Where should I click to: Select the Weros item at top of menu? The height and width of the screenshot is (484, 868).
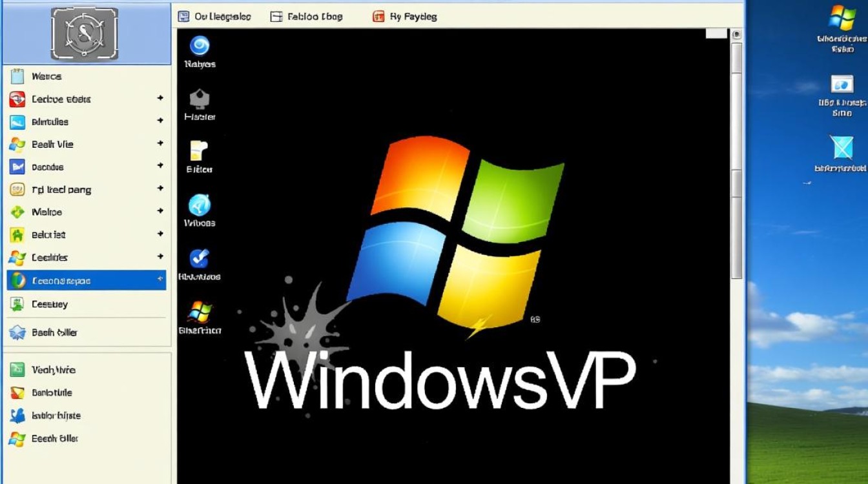[46, 77]
